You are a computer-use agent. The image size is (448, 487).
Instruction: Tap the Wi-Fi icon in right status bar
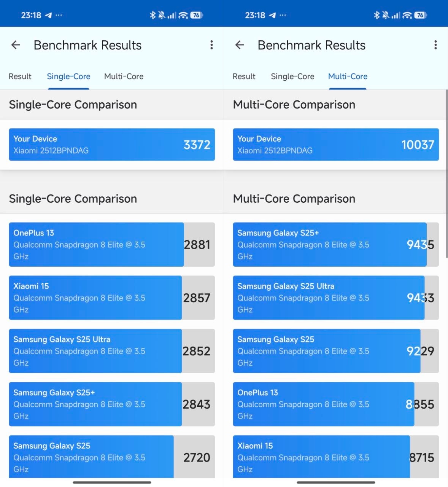pyautogui.click(x=407, y=15)
